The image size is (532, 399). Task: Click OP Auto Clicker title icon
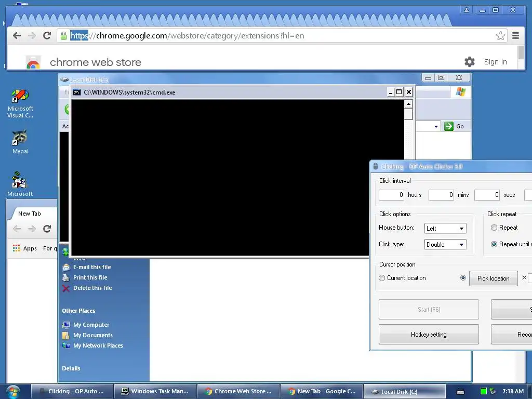point(375,166)
